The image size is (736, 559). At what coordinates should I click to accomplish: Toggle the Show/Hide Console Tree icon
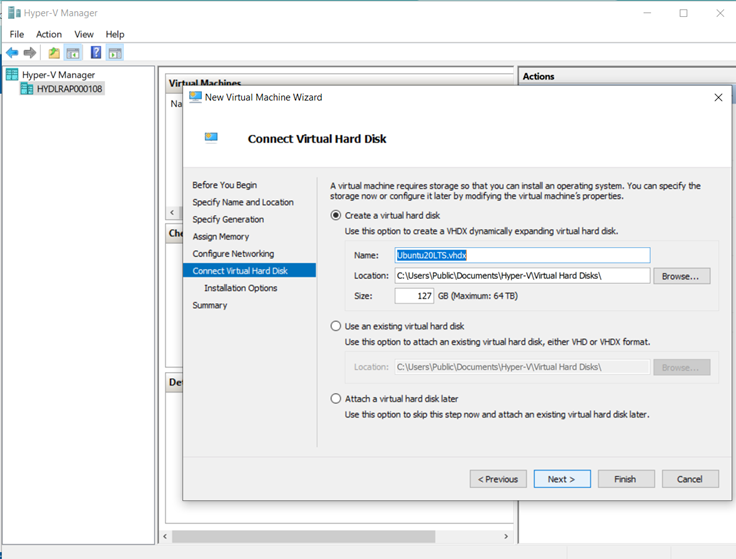(x=73, y=53)
